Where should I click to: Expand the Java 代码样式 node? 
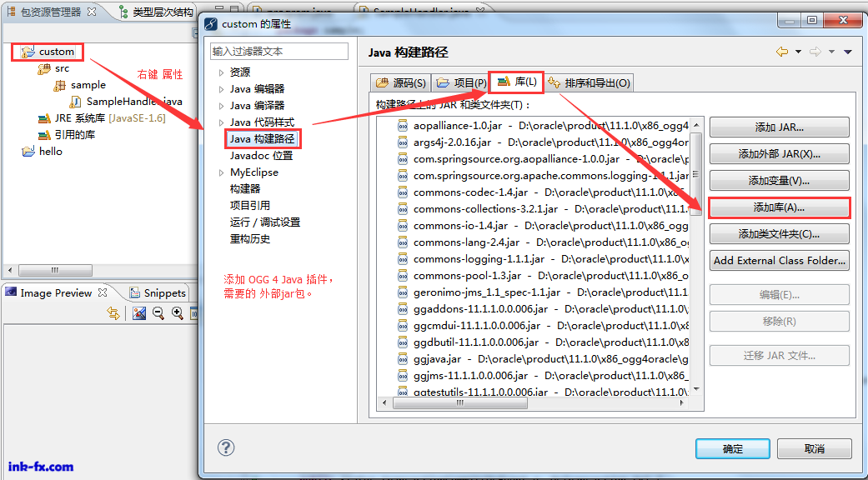221,122
